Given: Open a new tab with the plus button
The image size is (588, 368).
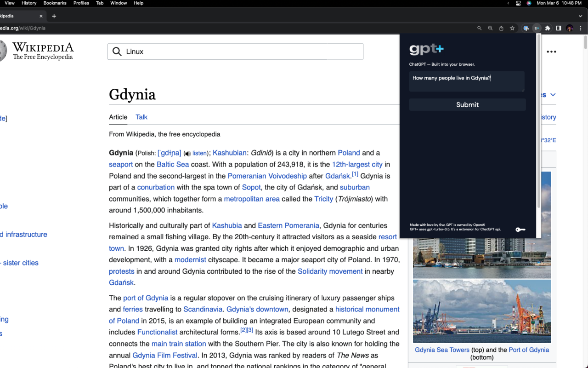Looking at the screenshot, I should (54, 16).
